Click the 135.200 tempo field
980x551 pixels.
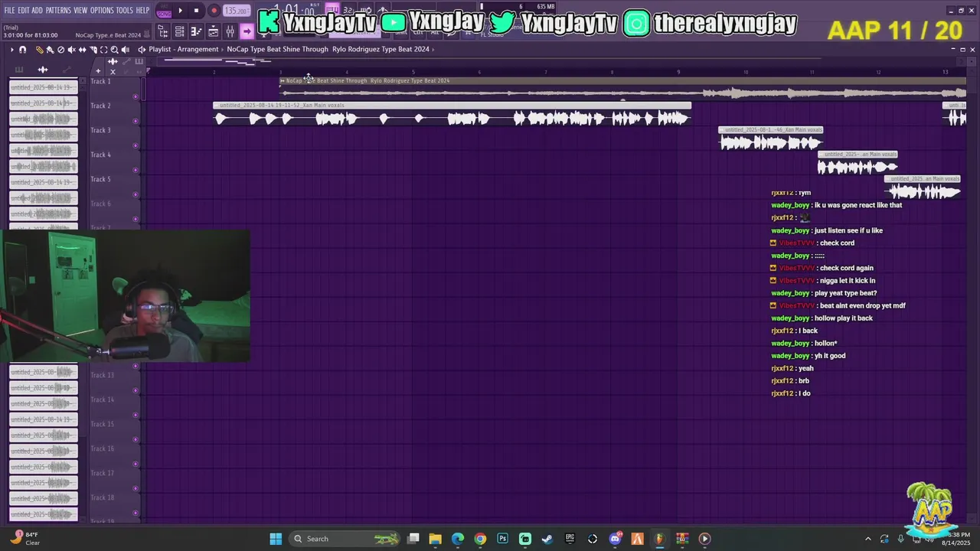(236, 11)
